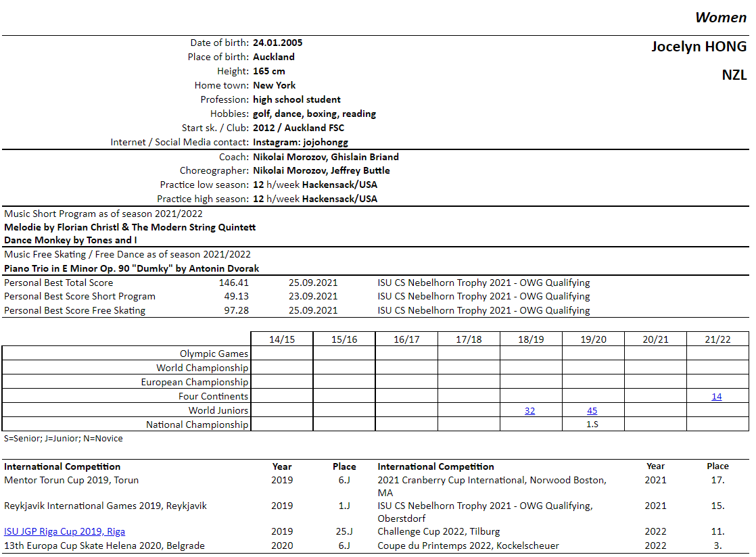Click place of birth Auckland
Screen dimensions: 756x557
tap(273, 57)
